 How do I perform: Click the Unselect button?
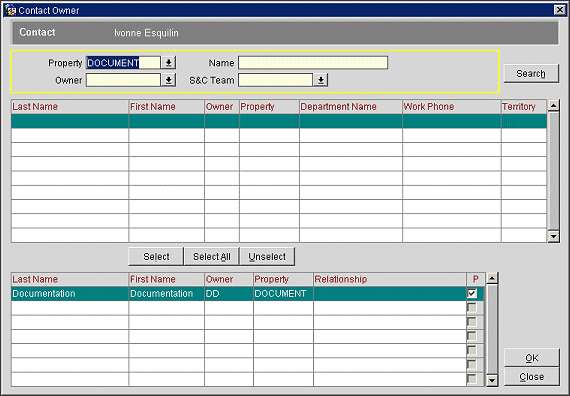tap(267, 257)
